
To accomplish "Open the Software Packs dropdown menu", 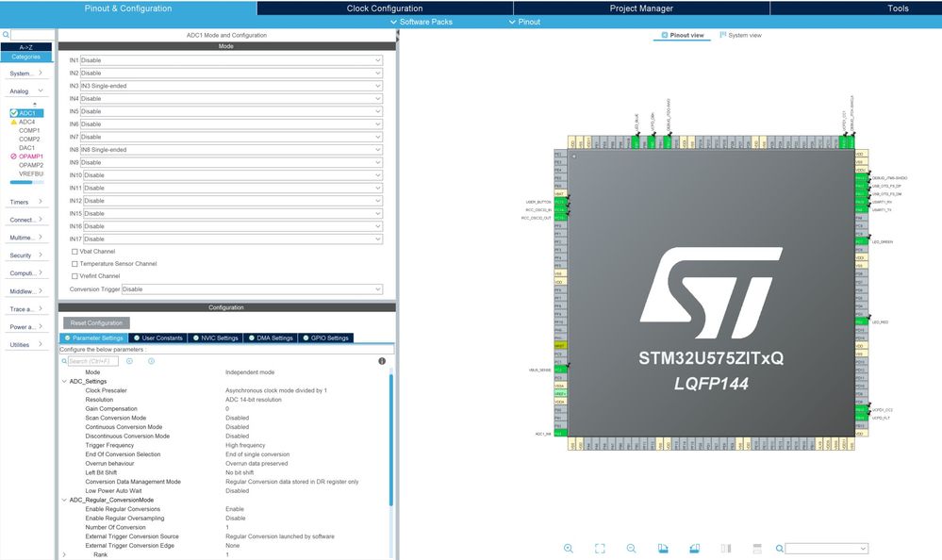I will coord(421,22).
